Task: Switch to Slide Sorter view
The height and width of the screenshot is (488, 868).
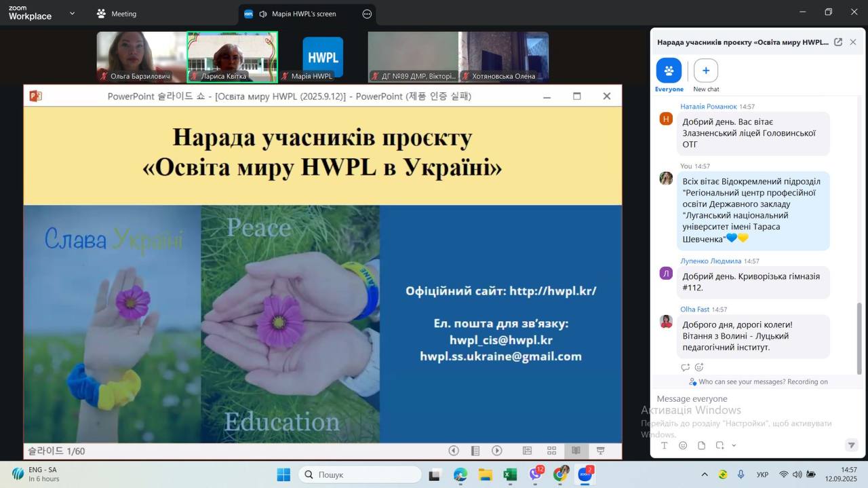Action: pos(551,451)
